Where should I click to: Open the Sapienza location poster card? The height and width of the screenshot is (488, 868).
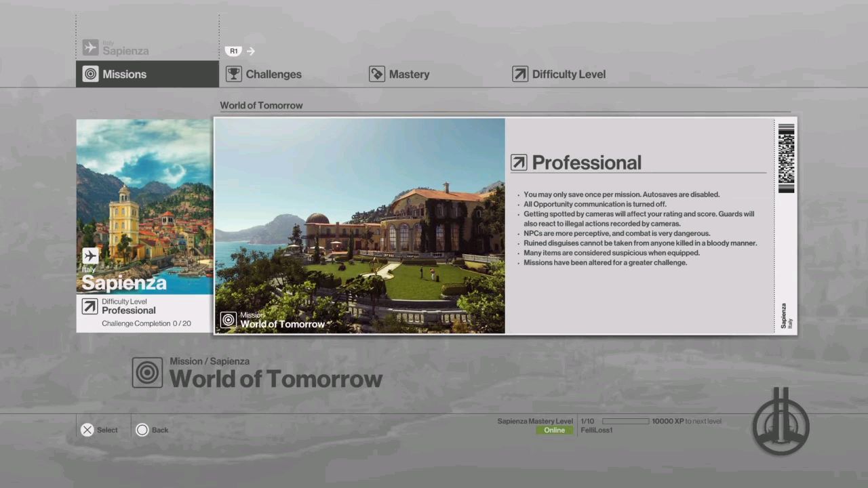tap(144, 226)
